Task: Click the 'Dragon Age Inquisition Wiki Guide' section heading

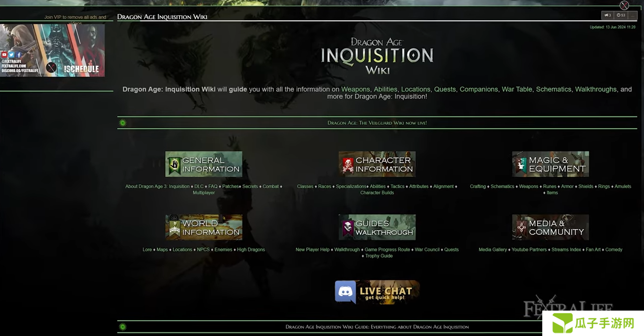Action: (377, 327)
